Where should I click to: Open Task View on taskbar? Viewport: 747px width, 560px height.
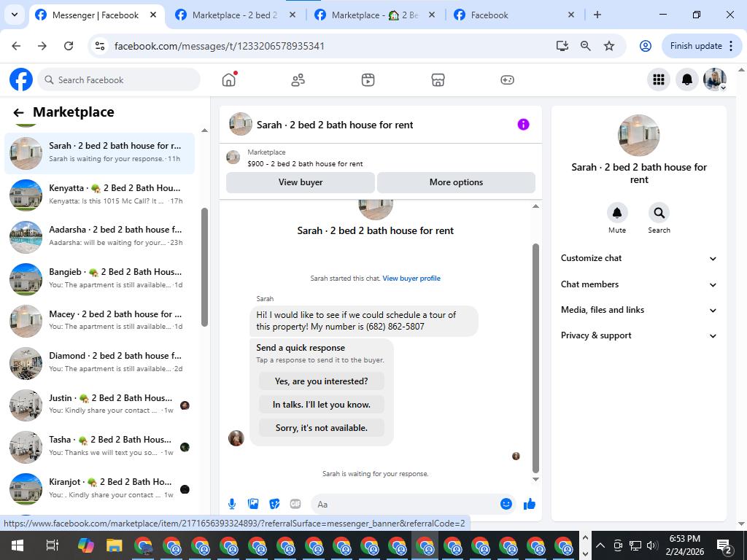[x=52, y=545]
